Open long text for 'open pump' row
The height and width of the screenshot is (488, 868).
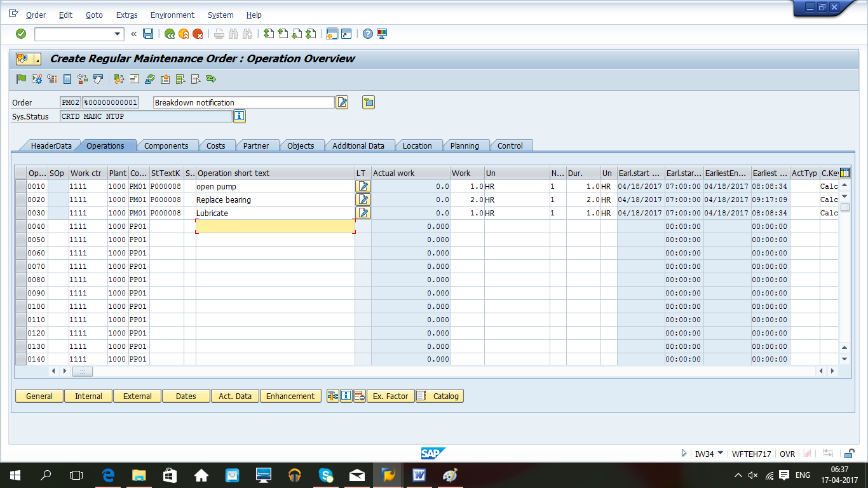(363, 186)
